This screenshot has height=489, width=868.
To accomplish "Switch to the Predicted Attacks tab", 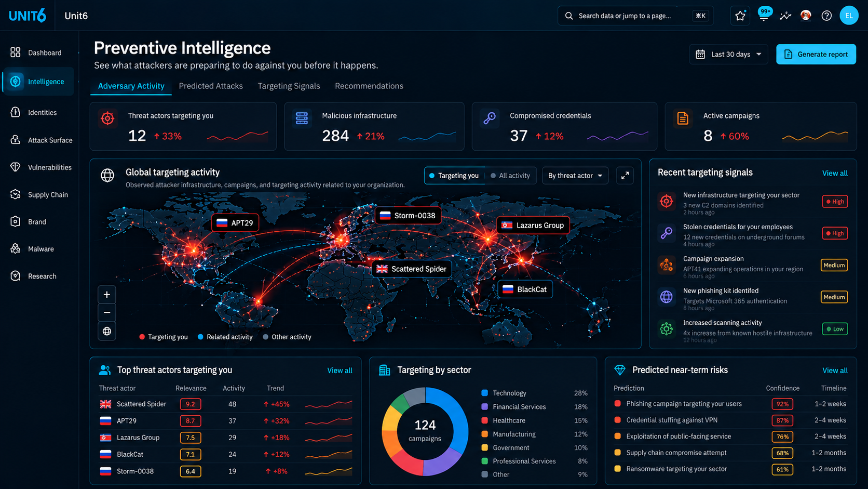I will point(211,86).
